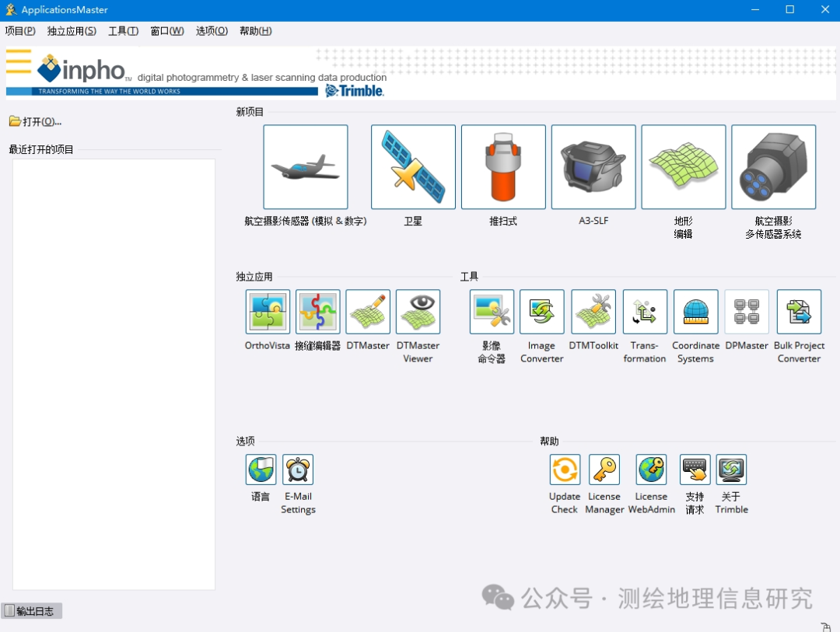Click the ApplicationsMaster title bar icon
Image resolution: width=840 pixels, height=632 pixels.
tap(11, 9)
